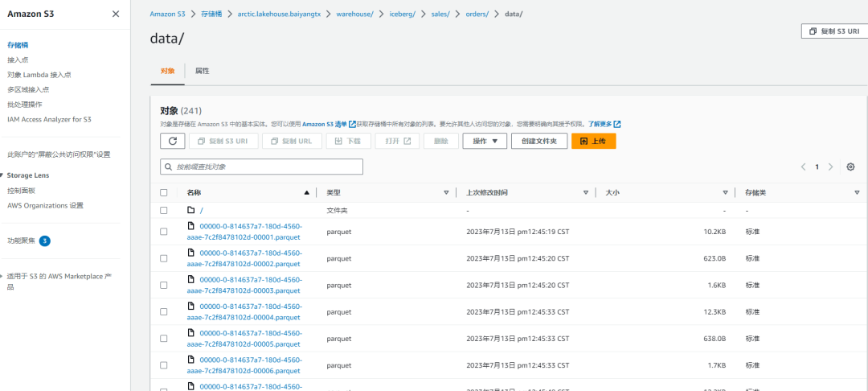Open 多区域接入点 in sidebar

[28, 90]
